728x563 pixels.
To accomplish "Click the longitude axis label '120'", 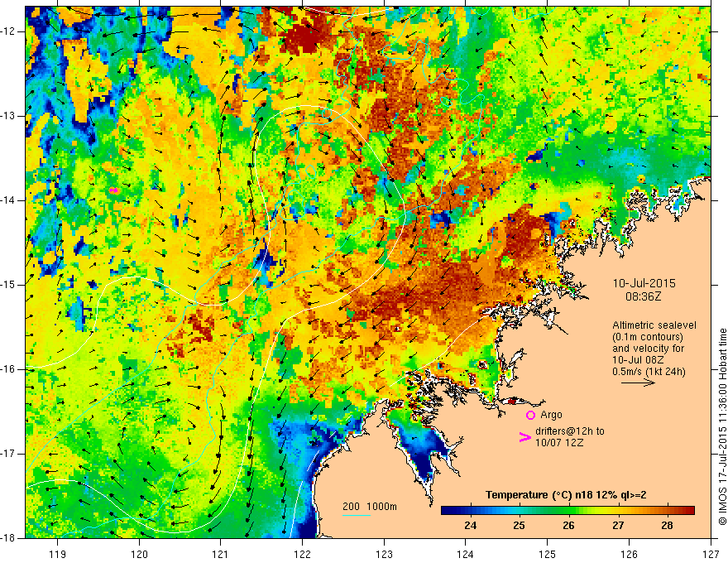I will (x=139, y=554).
